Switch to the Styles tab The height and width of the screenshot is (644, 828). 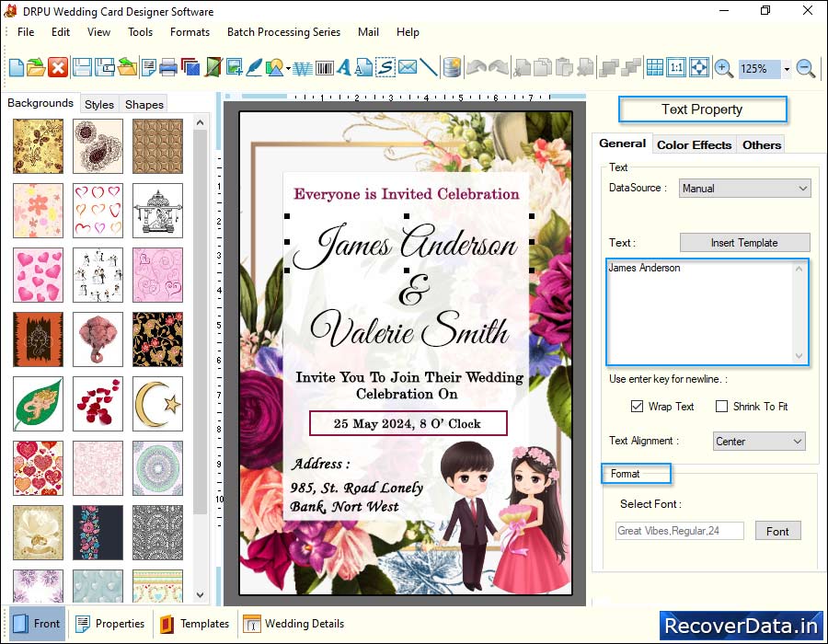coord(99,105)
